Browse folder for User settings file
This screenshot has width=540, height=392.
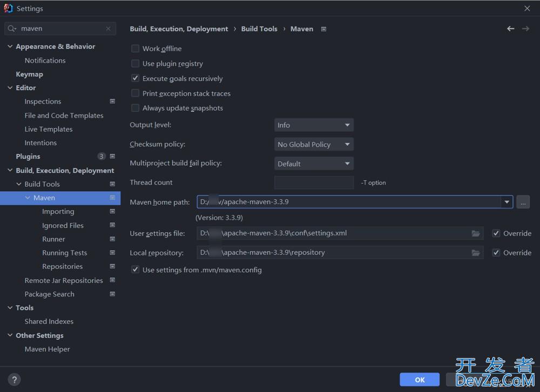[x=476, y=234]
